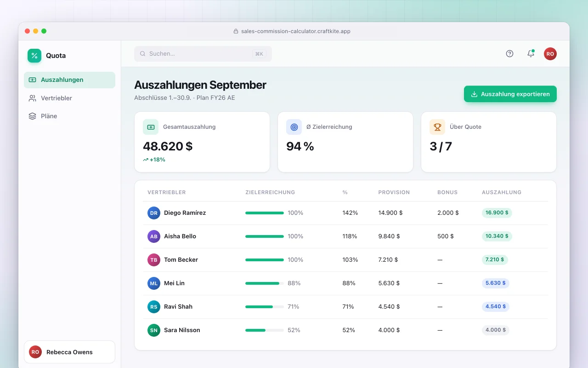Click the +18% trend indicator
Viewport: 588px width, 368px height.
tap(154, 160)
